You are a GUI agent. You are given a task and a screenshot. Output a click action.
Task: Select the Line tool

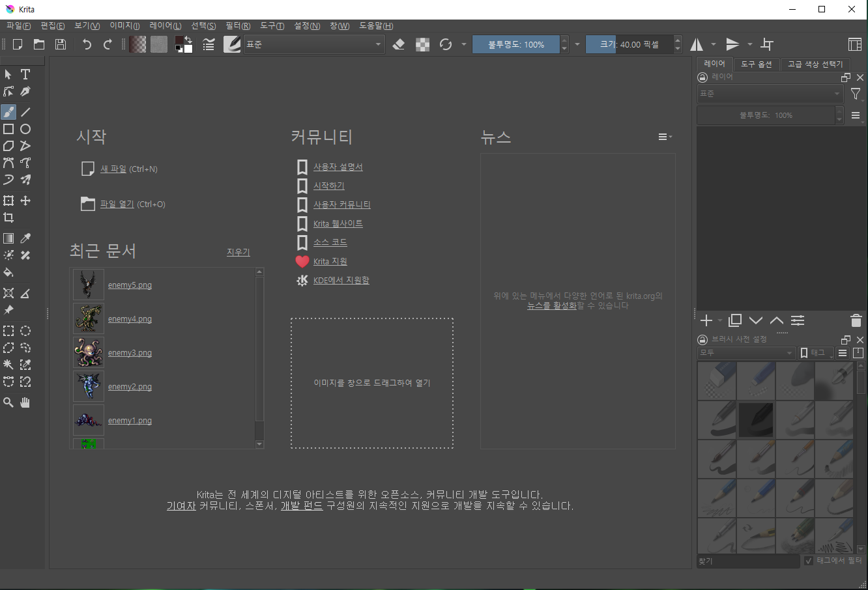pyautogui.click(x=25, y=112)
